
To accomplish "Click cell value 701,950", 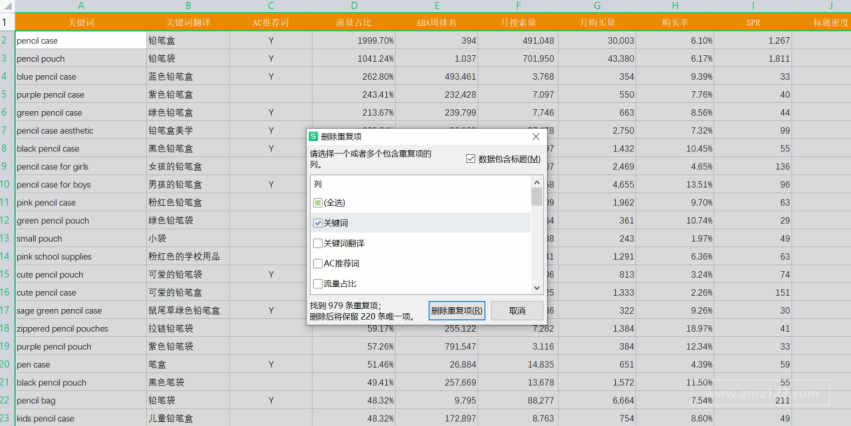I will coord(518,59).
